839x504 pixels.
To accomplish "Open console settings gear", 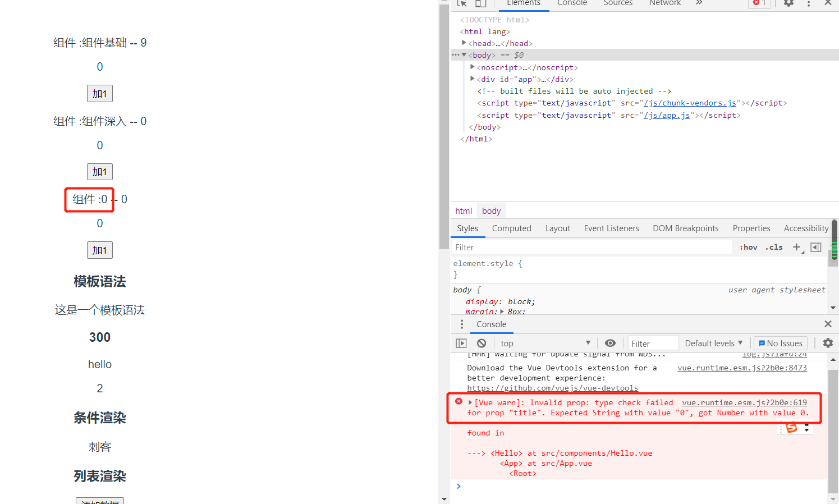I will (x=828, y=343).
